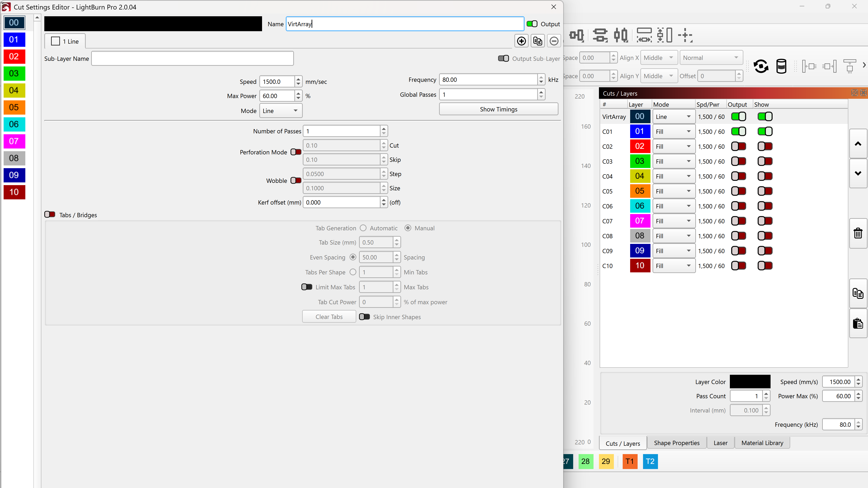Screen dimensions: 868x488
Task: Turn on the Tabs / Bridges toggle
Action: (x=50, y=215)
